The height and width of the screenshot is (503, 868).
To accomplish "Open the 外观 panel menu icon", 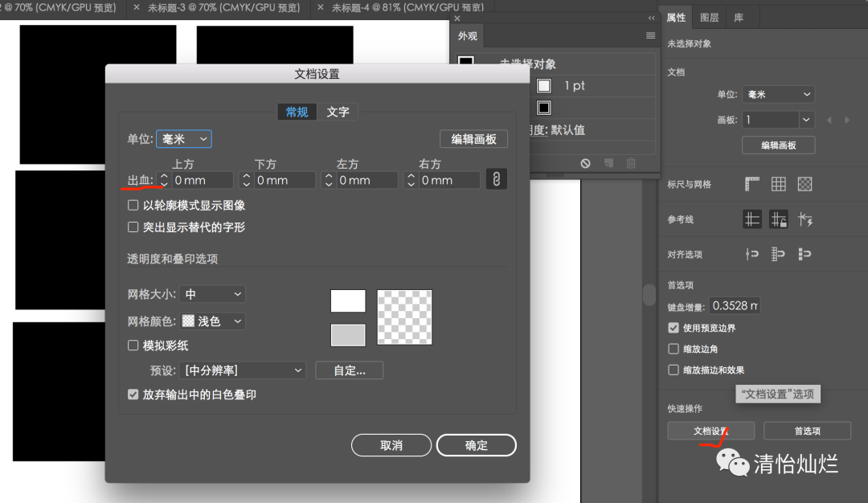I will point(650,35).
